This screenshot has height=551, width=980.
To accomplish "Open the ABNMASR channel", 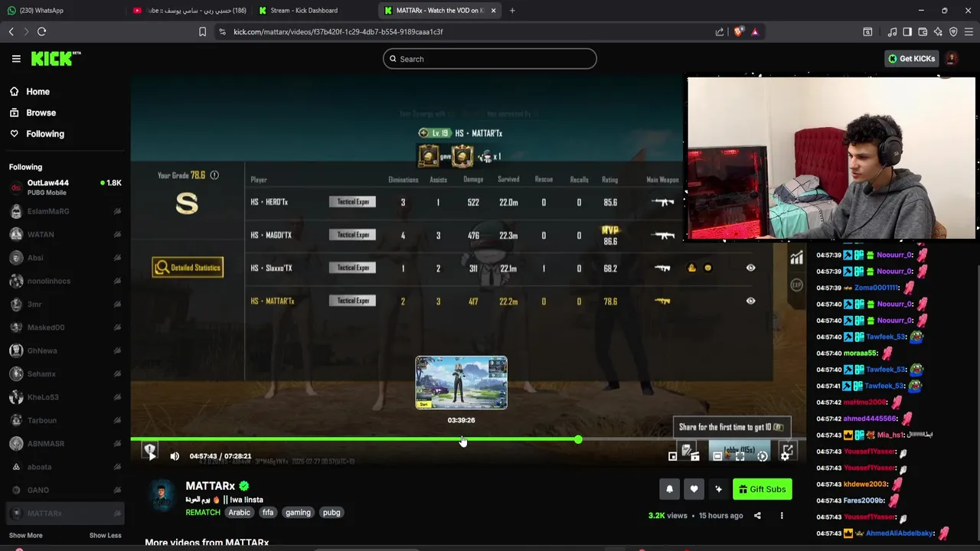I will (x=65, y=444).
